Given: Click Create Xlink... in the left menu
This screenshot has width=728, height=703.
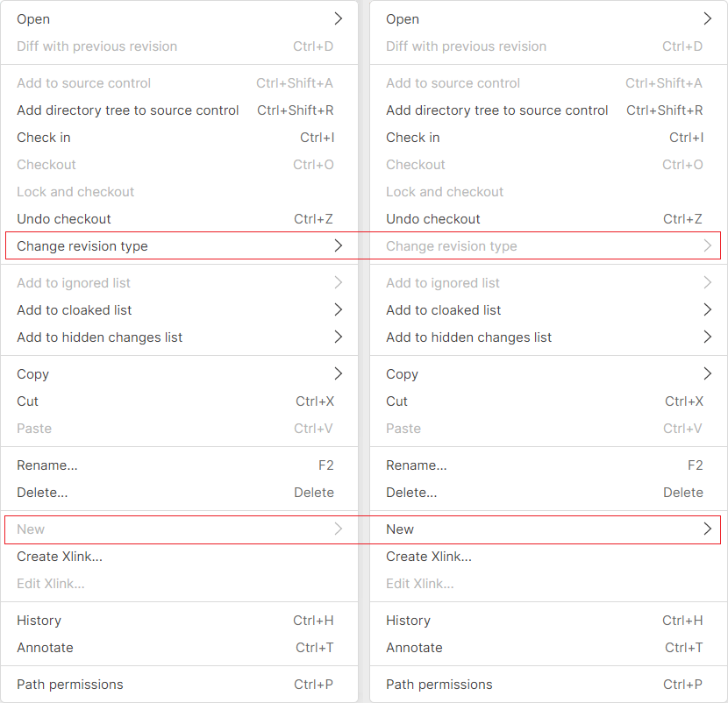Looking at the screenshot, I should pyautogui.click(x=60, y=557).
